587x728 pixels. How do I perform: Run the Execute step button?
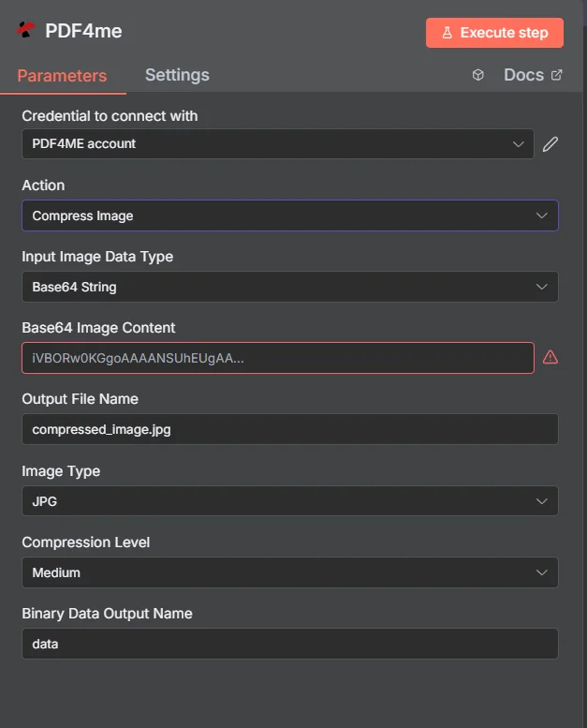(x=494, y=33)
